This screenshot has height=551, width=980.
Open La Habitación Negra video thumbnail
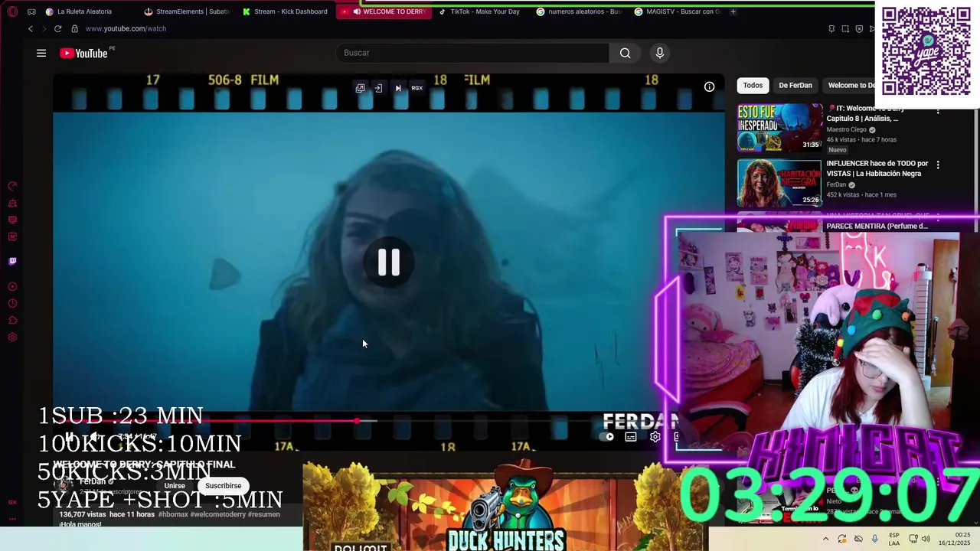click(779, 183)
